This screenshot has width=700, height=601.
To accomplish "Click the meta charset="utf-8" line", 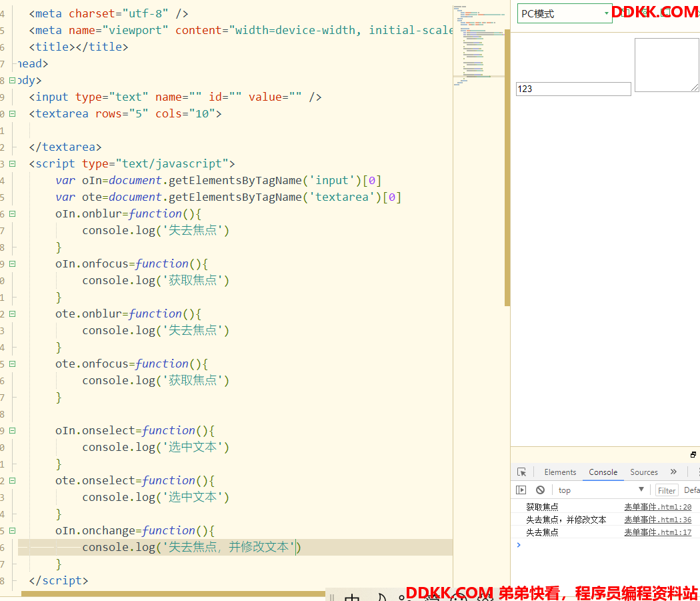I will (109, 14).
